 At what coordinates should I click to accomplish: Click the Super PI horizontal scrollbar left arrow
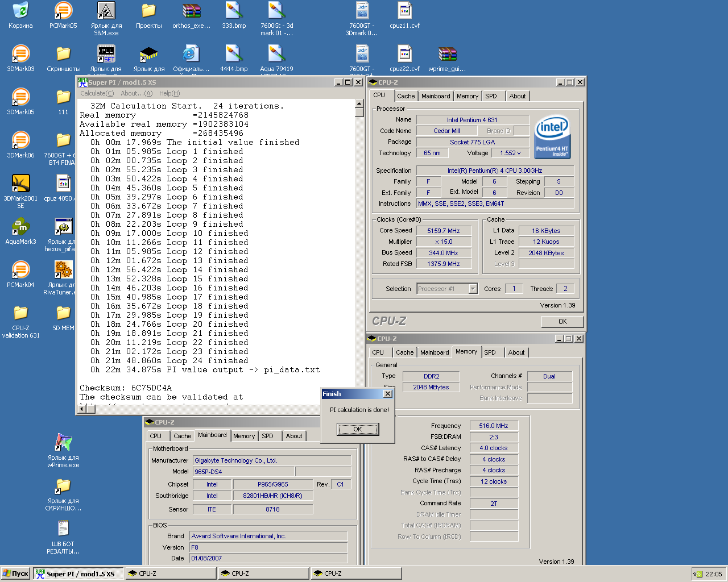82,408
